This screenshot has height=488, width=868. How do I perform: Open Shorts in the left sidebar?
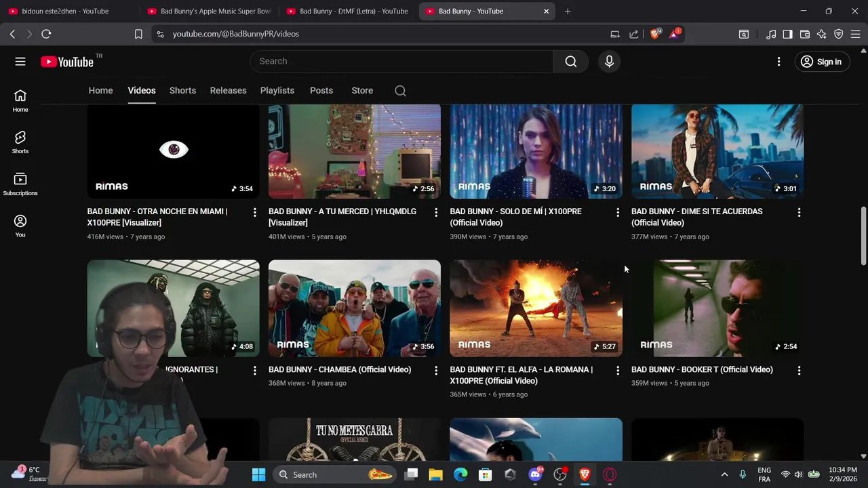click(20, 142)
